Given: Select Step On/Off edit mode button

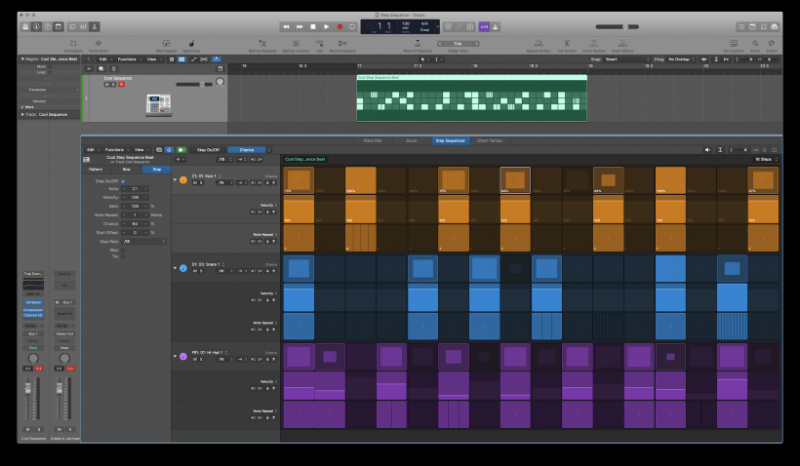Looking at the screenshot, I should point(208,150).
